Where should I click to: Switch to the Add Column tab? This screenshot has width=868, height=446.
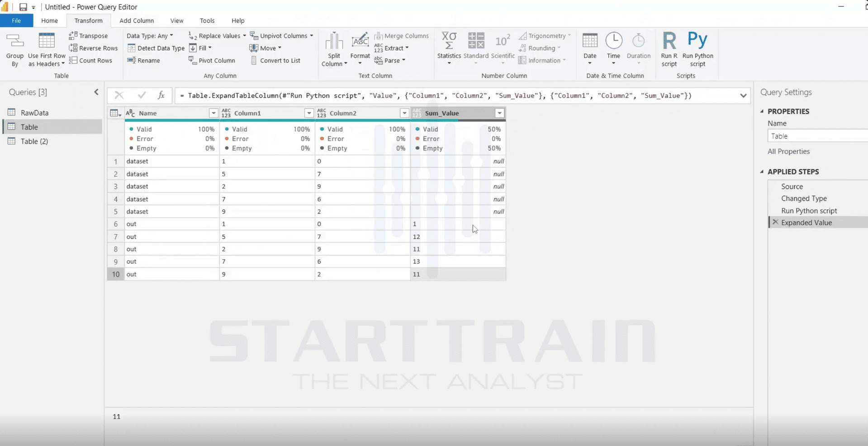[x=137, y=21]
